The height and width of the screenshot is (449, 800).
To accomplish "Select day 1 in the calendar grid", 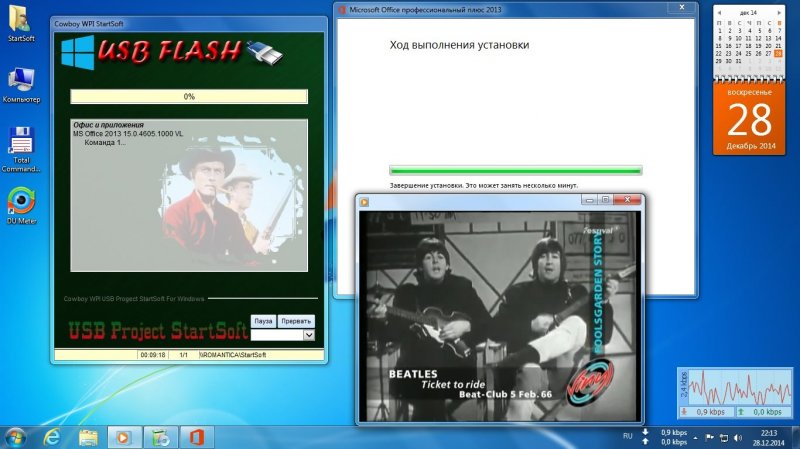I will [x=719, y=31].
